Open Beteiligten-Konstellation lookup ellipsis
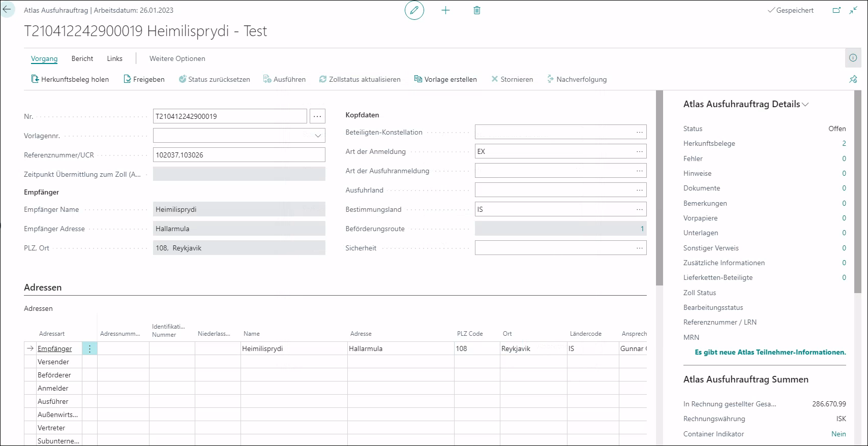The width and height of the screenshot is (868, 446). pyautogui.click(x=639, y=132)
